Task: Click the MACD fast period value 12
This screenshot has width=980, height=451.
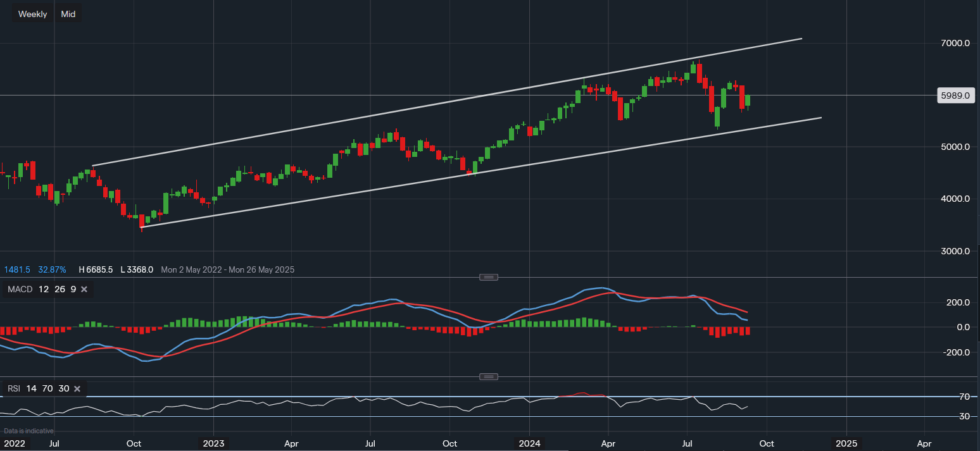Action: click(x=43, y=289)
